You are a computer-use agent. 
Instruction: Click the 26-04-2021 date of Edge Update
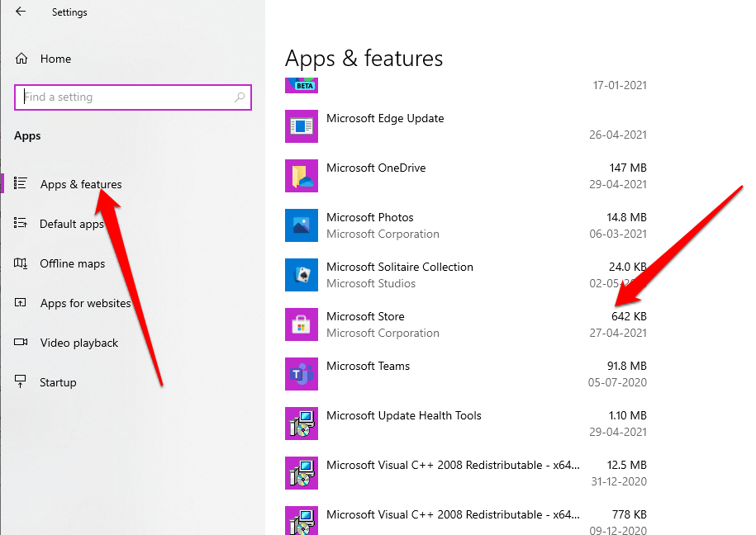[618, 135]
